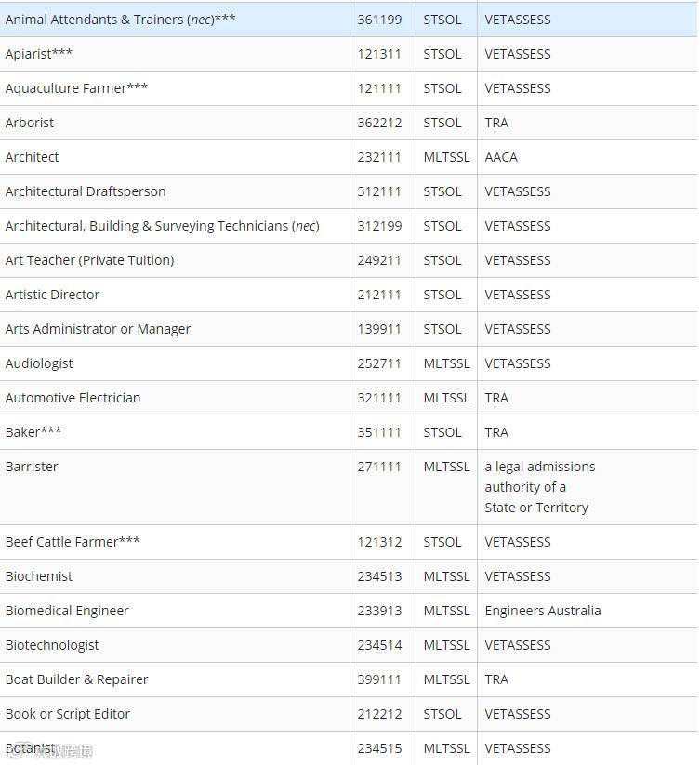
Task: Click MLTSSL cell in Audiologist row
Action: coord(446,363)
